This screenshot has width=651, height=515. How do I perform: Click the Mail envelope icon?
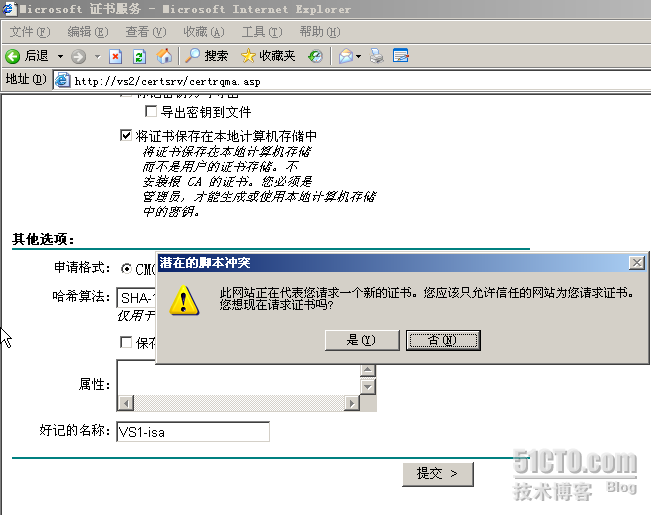pos(345,56)
